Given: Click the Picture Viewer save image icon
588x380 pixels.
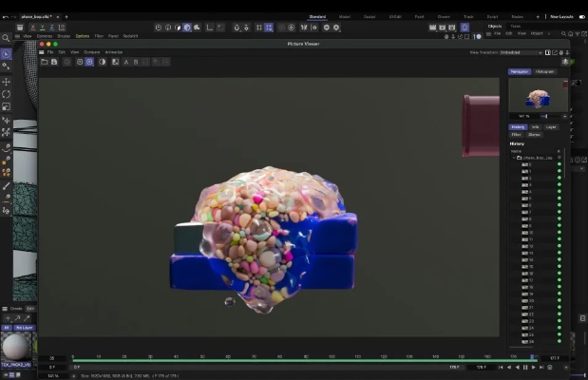Looking at the screenshot, I should [55, 62].
